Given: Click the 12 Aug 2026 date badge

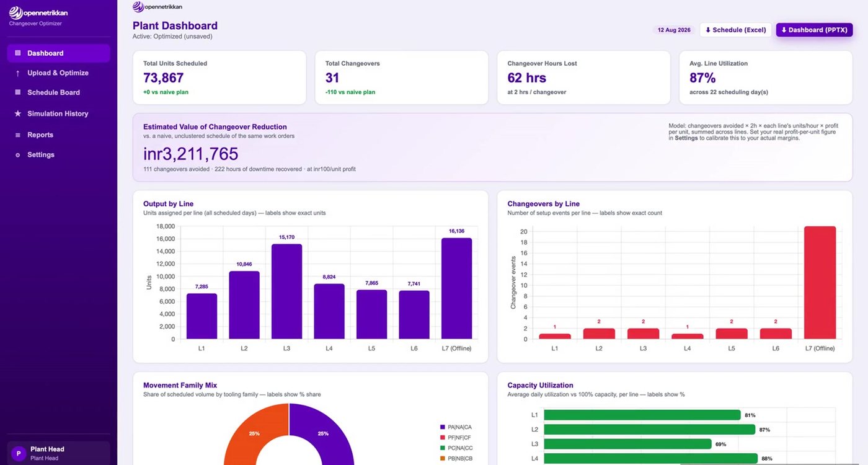Looking at the screenshot, I should pos(674,30).
